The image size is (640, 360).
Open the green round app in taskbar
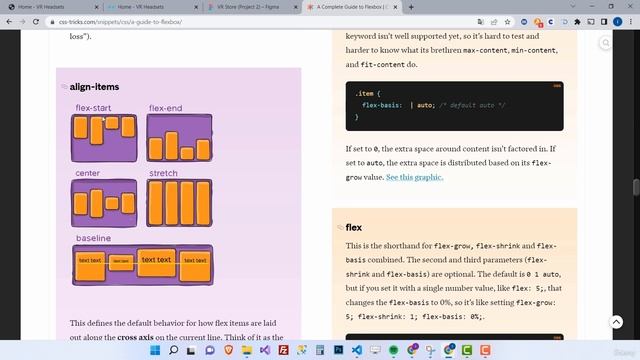click(x=393, y=350)
